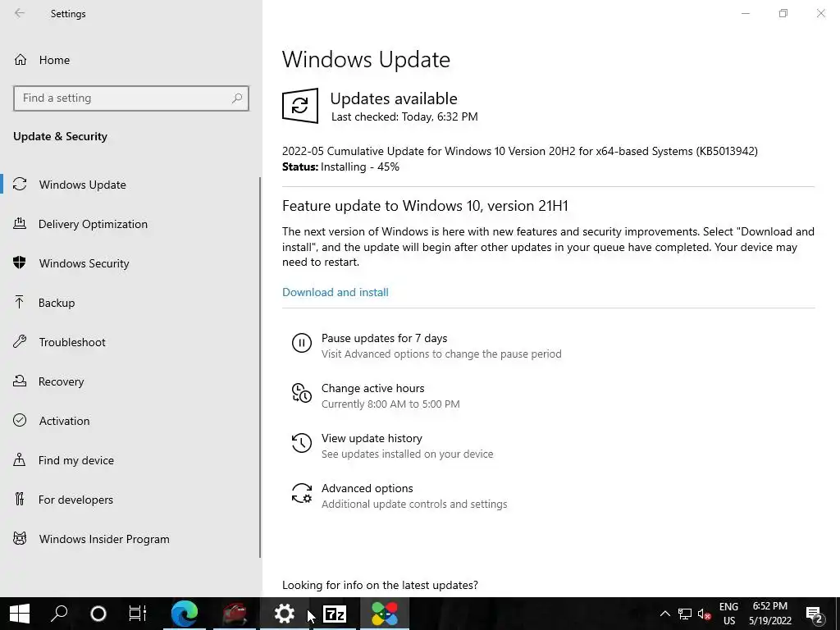
Task: Click Looking for info on latest updates text
Action: click(380, 584)
